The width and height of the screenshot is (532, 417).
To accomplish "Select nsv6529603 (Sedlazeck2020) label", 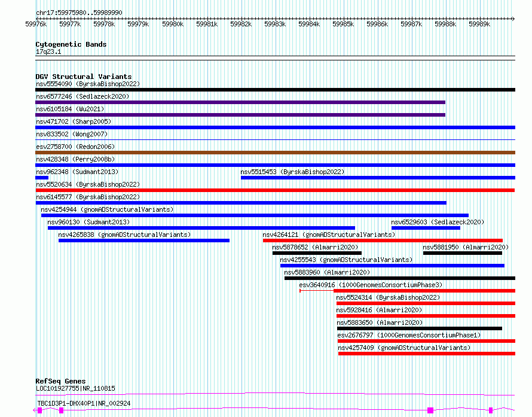I will (438, 222).
